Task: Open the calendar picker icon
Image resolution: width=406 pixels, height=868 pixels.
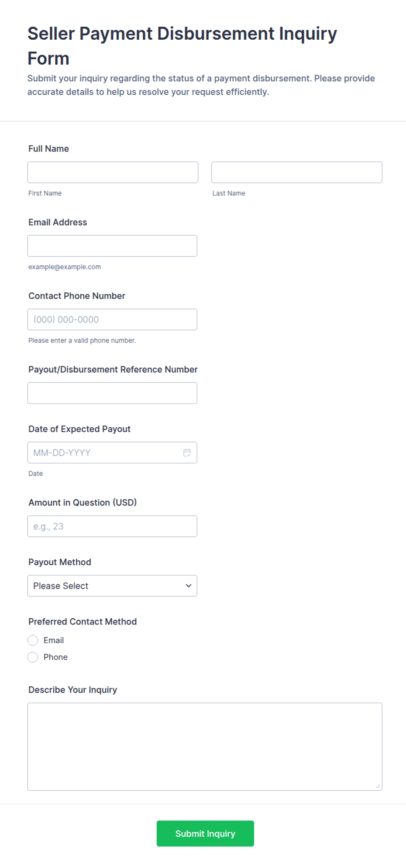Action: click(187, 453)
